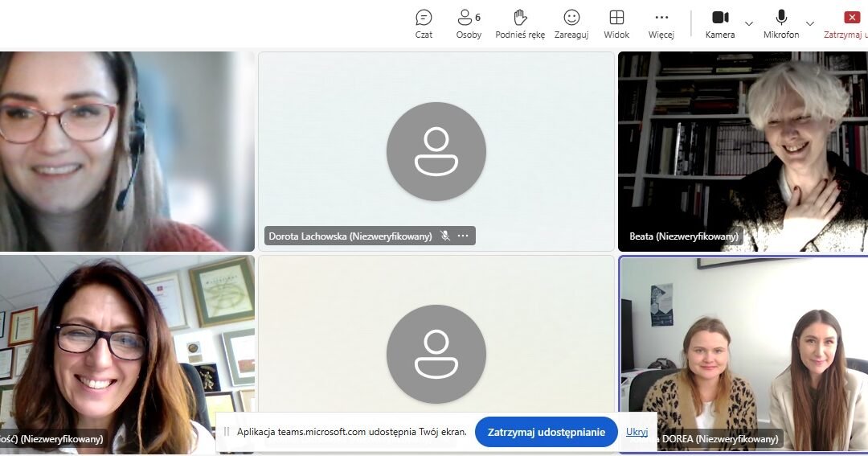Expand the Mikrofon device options arrow
The height and width of the screenshot is (456, 868).
click(810, 24)
